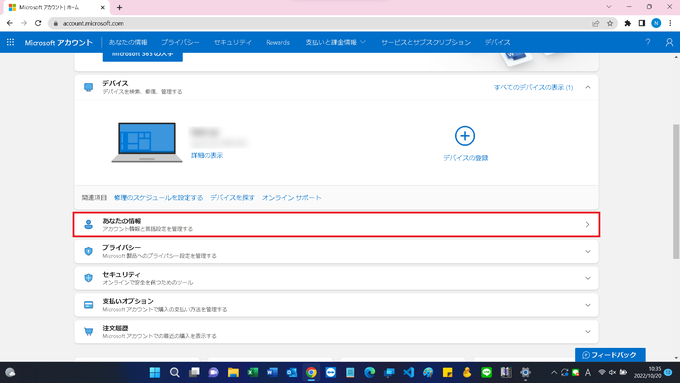680x383 pixels.
Task: Click the セキュリティ shield icon
Action: (x=88, y=278)
